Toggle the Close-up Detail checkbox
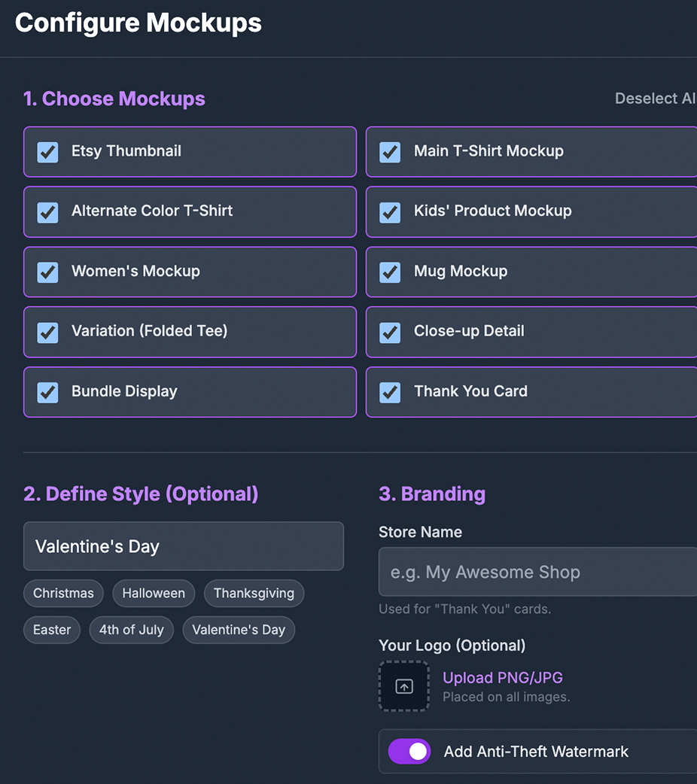The width and height of the screenshot is (697, 784). [x=390, y=331]
